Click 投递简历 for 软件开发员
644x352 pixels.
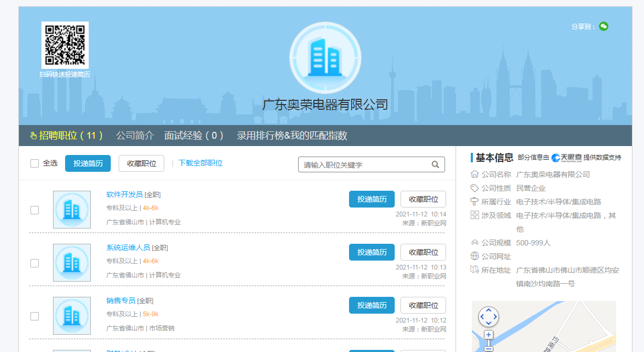(x=372, y=199)
